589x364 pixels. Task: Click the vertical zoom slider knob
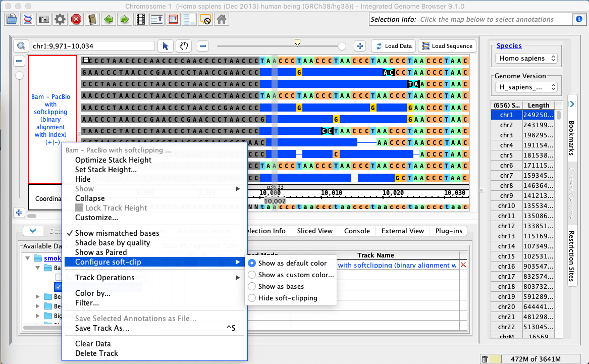[19, 76]
